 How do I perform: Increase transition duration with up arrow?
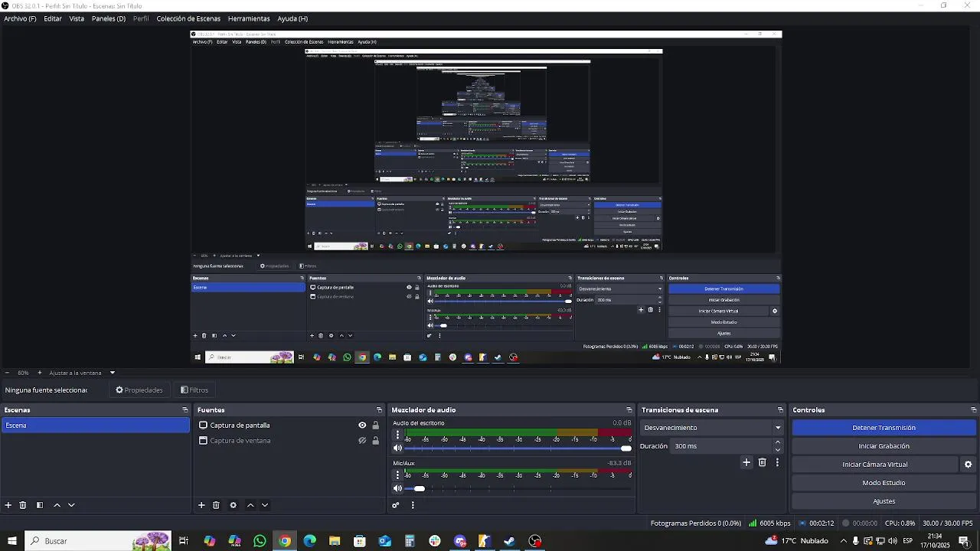(778, 442)
